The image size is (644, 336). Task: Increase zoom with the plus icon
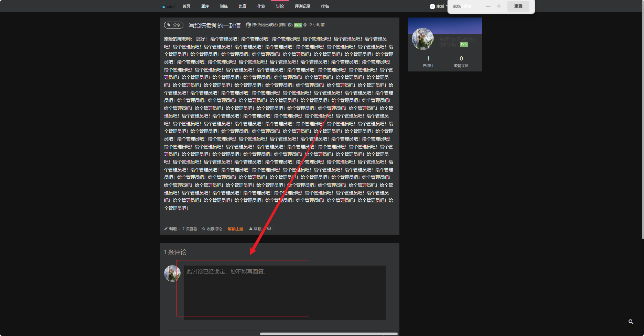pyautogui.click(x=499, y=6)
